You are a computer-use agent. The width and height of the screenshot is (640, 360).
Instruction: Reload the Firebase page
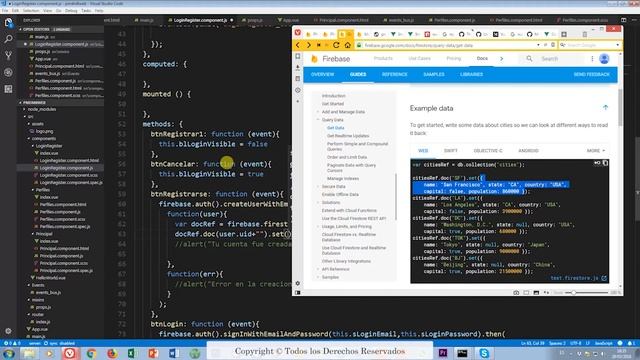tap(336, 45)
